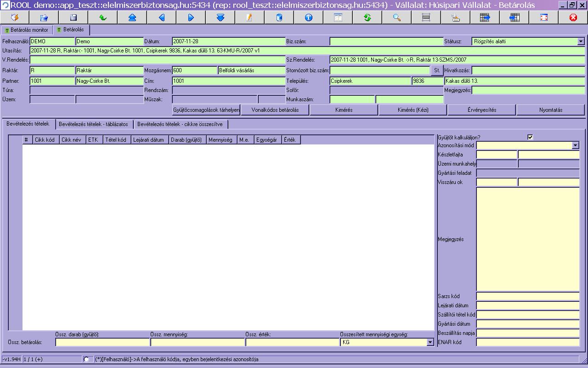
Task: Click the pencil edit icon
Action: [x=249, y=17]
